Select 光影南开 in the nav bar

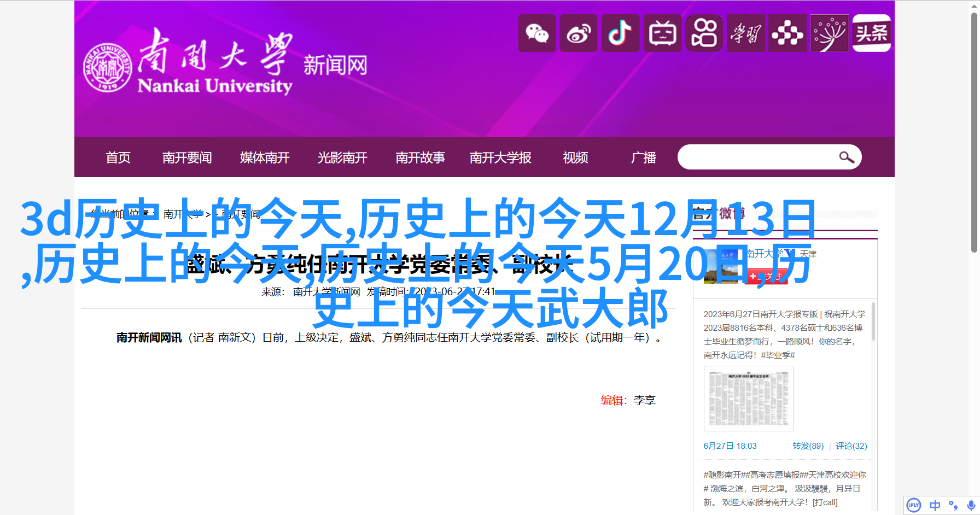point(342,158)
